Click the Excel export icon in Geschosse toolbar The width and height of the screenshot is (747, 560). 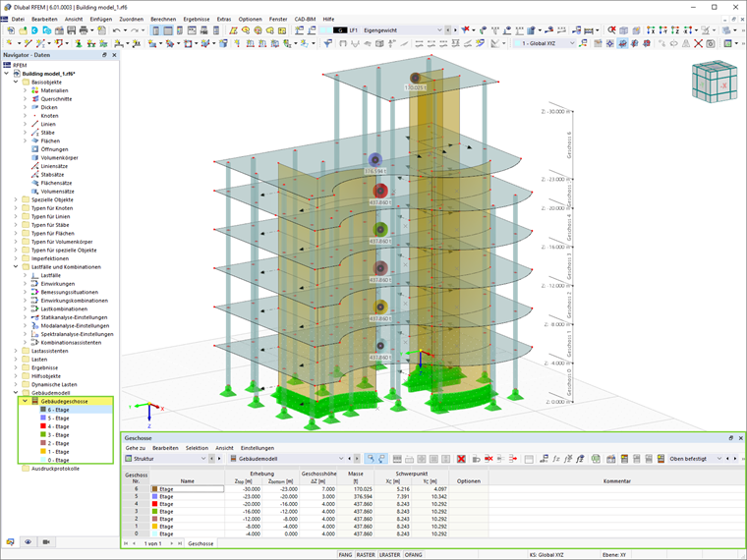(596, 459)
